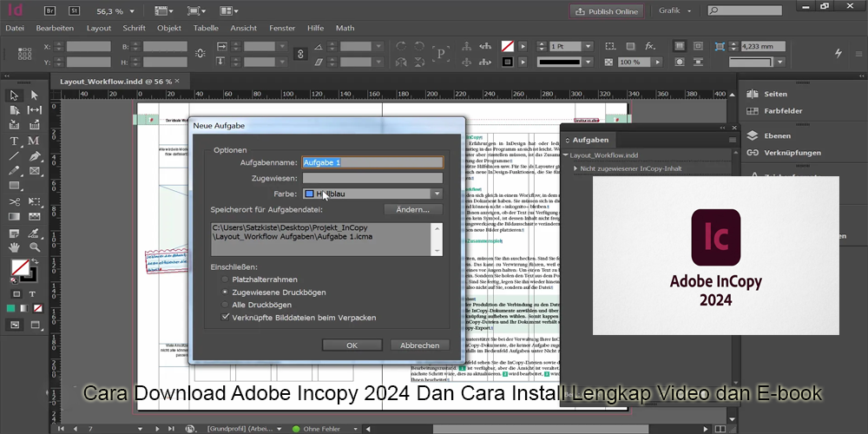
Task: Toggle formatting affects container button
Action: [16, 294]
